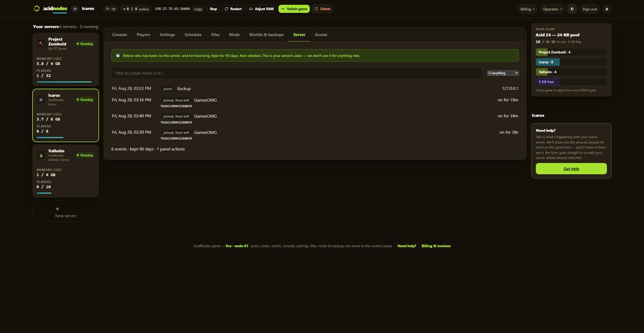
Task: Click GamesOMG in the 03:16 PM event
Action: coord(205,100)
